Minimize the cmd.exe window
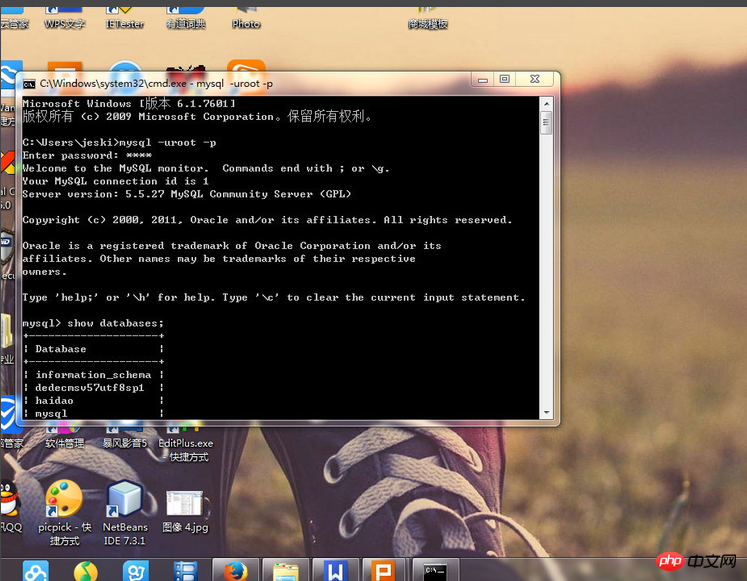 [x=479, y=79]
